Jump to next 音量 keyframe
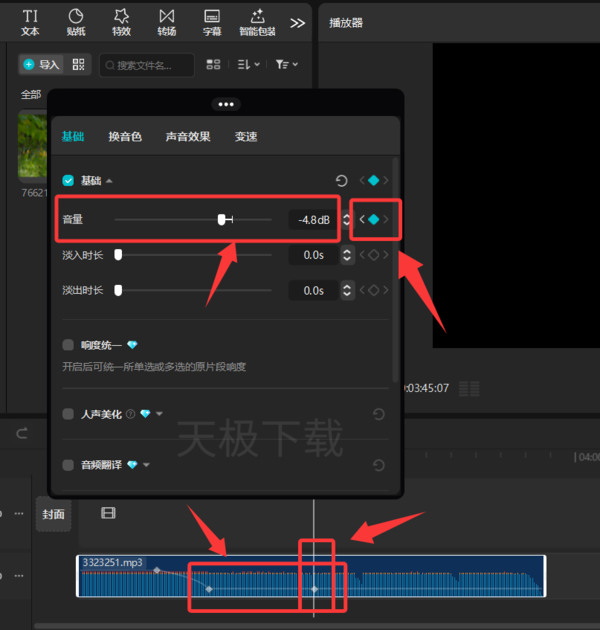This screenshot has height=630, width=600. pyautogui.click(x=386, y=219)
